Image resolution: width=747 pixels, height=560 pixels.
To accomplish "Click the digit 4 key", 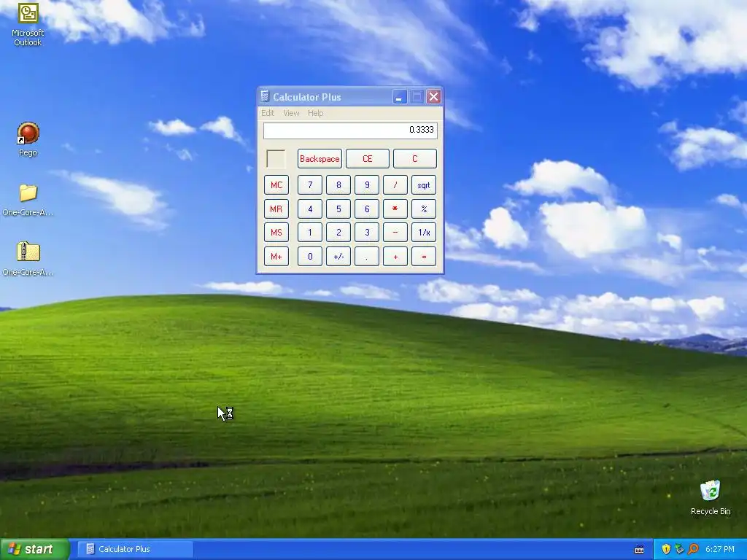I will point(310,209).
